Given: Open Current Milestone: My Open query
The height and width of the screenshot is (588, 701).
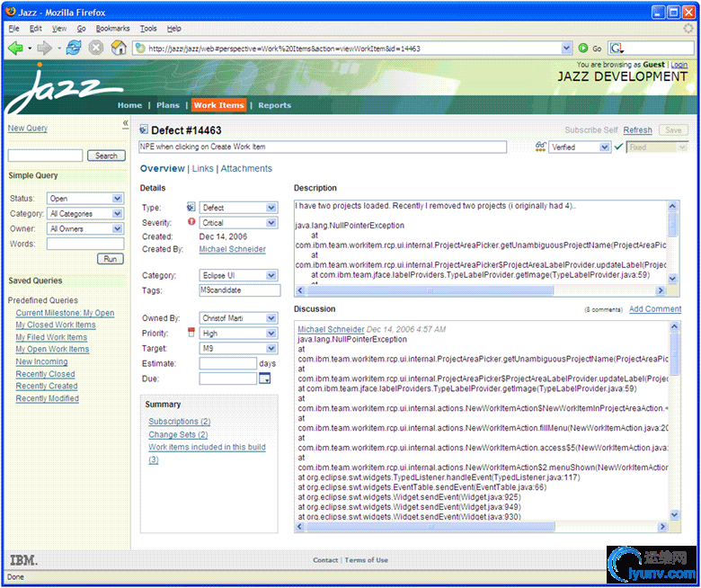Looking at the screenshot, I should click(65, 313).
